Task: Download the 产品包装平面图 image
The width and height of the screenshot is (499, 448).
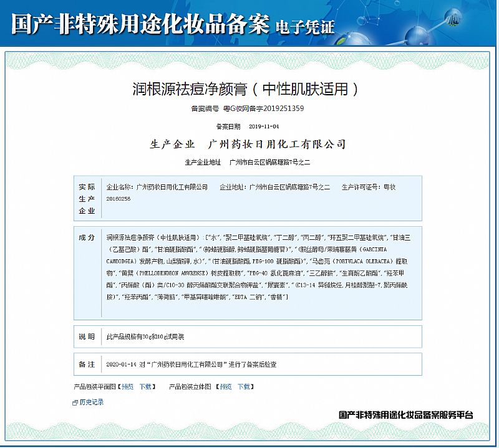Action: (x=145, y=387)
